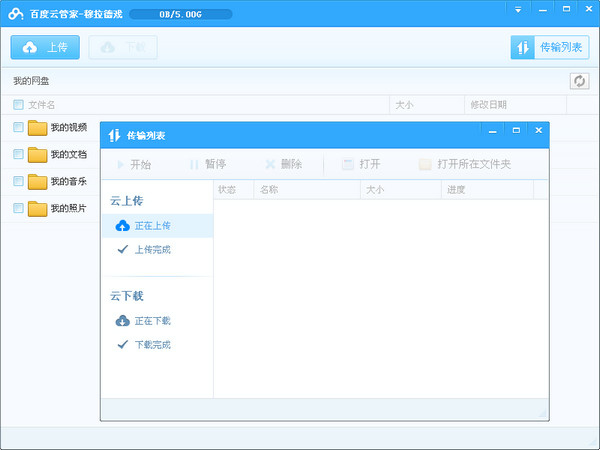Select the 正在上传 tab in sidebar
Image resolution: width=600 pixels, height=450 pixels.
pos(157,226)
